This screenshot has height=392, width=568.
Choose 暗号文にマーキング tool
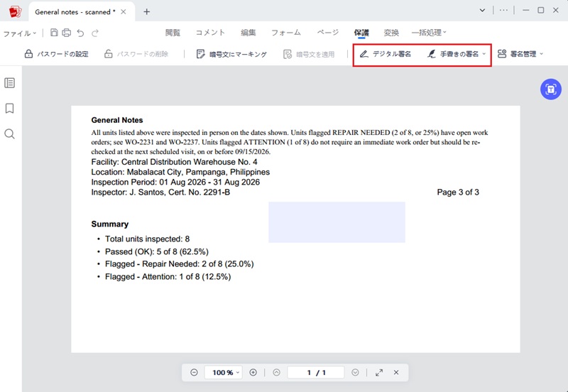[231, 54]
